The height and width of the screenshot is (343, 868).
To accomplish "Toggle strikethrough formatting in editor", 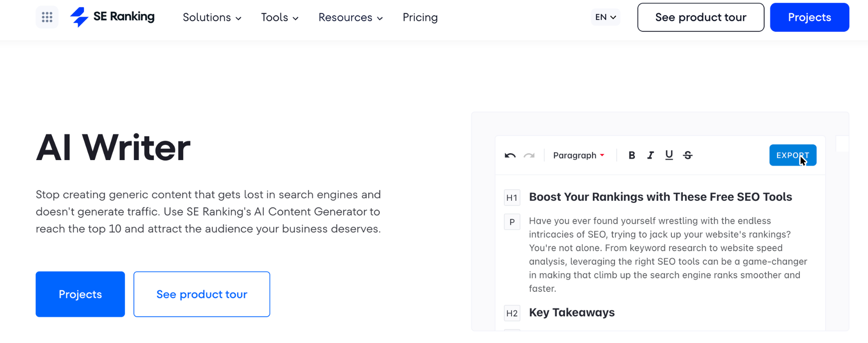I will 688,155.
